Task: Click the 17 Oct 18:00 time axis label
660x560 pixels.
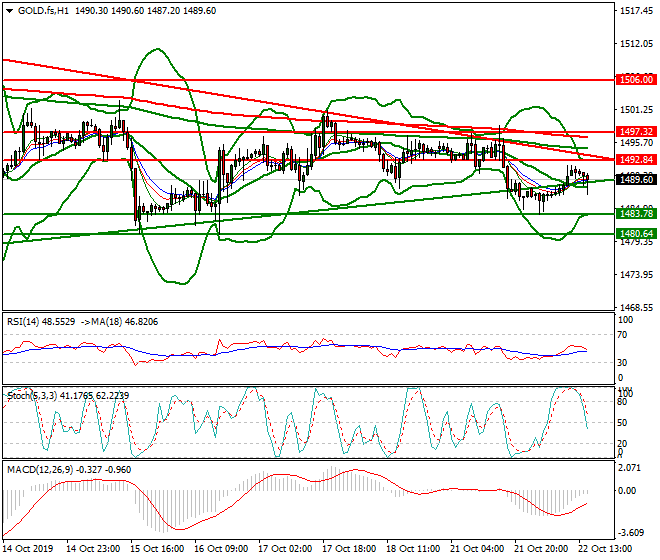Action: pos(349,549)
